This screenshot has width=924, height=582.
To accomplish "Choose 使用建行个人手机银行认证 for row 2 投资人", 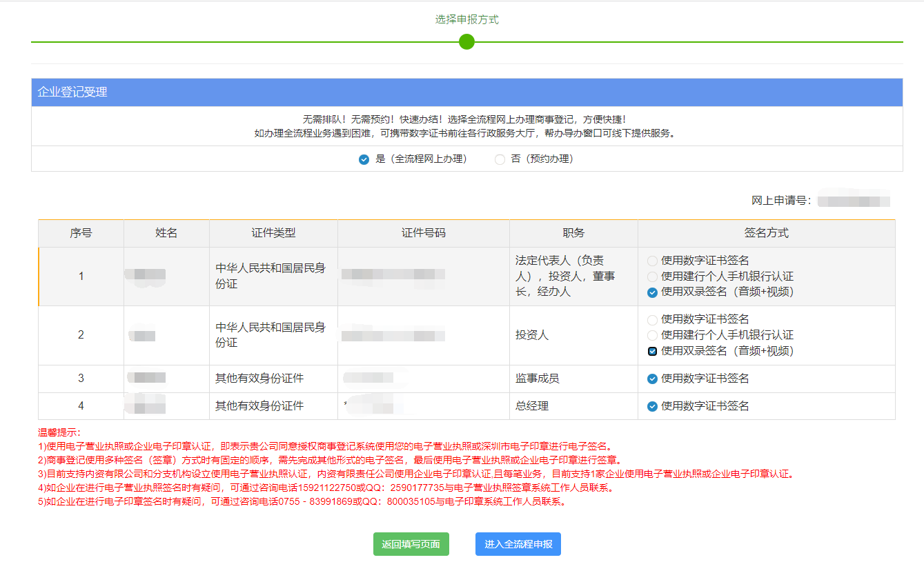I will point(652,335).
